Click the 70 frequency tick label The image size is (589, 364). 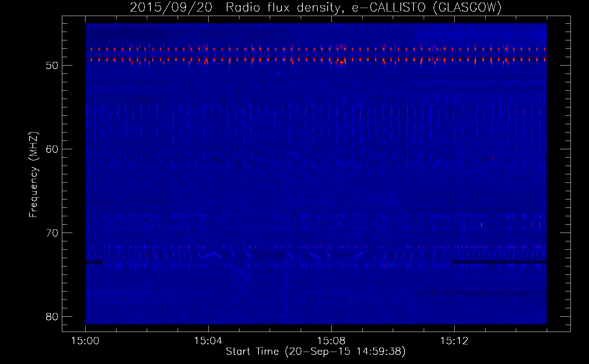coord(52,233)
